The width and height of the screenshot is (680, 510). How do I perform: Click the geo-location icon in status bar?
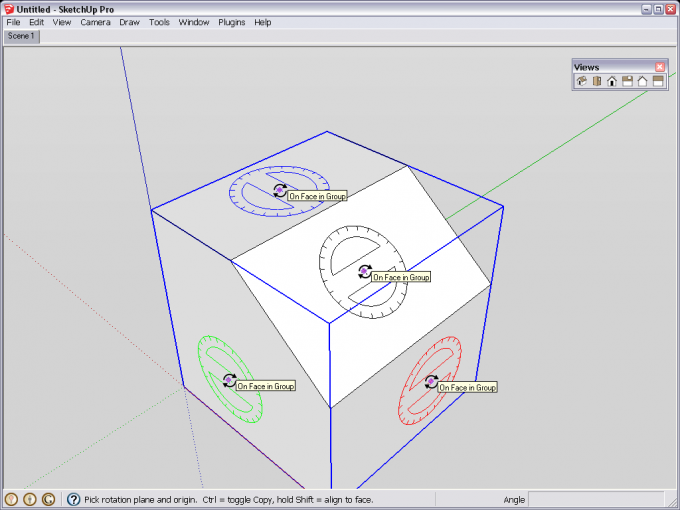(x=12, y=499)
